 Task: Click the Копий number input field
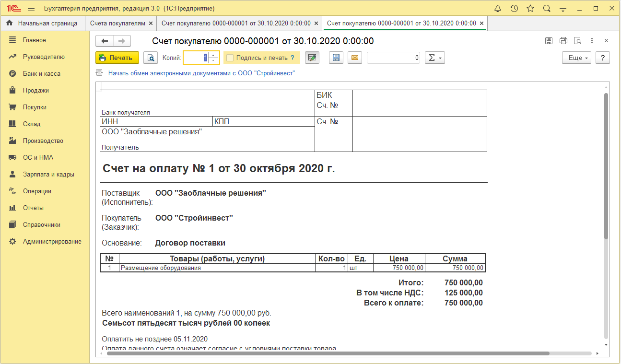[x=196, y=58]
